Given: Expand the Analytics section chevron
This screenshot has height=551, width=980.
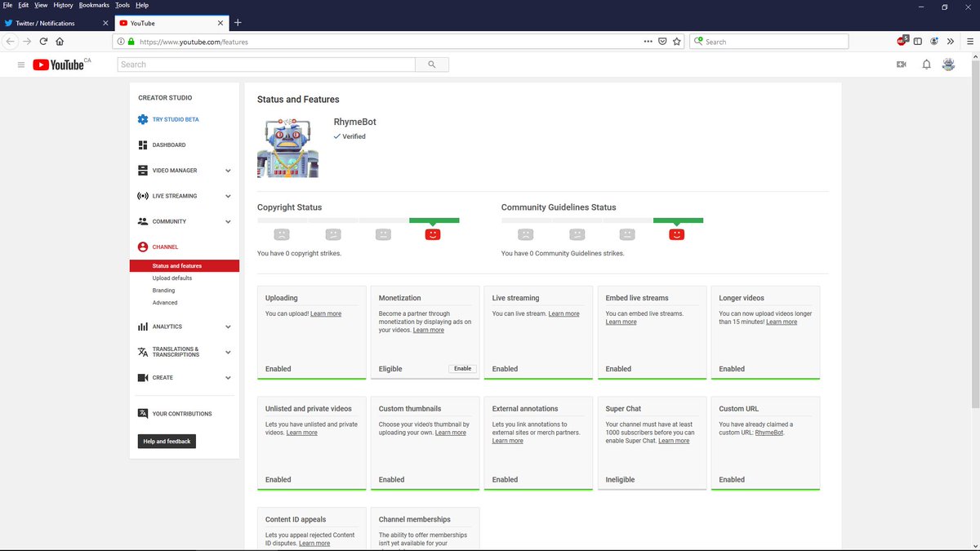Looking at the screenshot, I should coord(228,327).
